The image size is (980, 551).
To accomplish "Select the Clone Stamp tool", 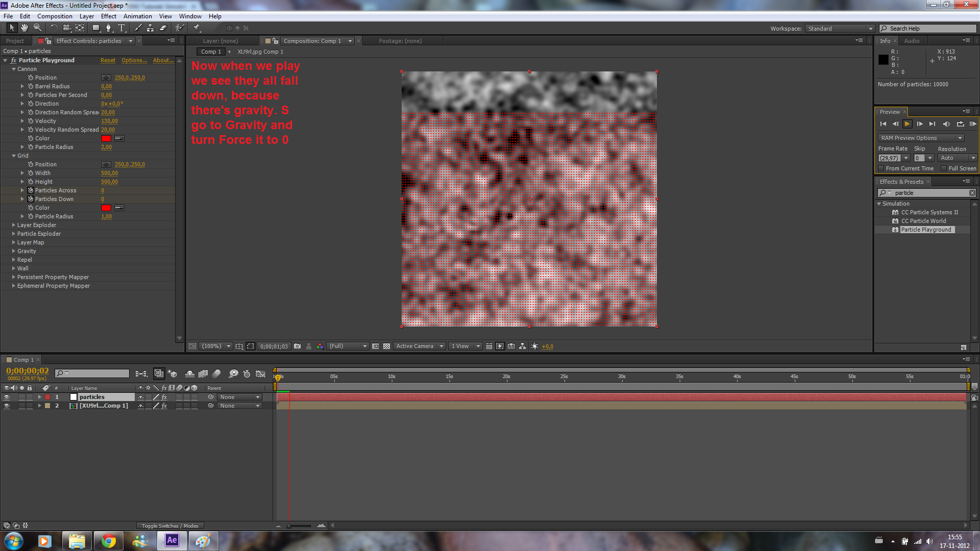I will pos(151,28).
